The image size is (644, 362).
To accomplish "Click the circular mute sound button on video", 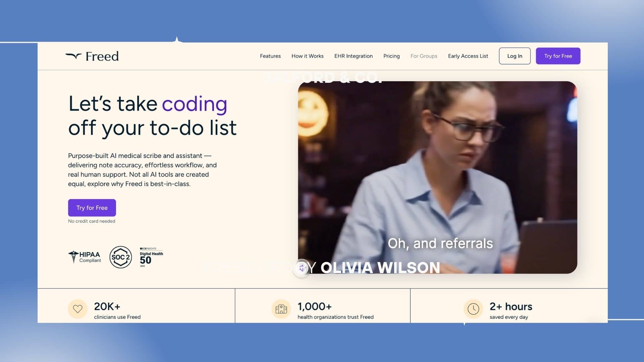I will (x=302, y=268).
